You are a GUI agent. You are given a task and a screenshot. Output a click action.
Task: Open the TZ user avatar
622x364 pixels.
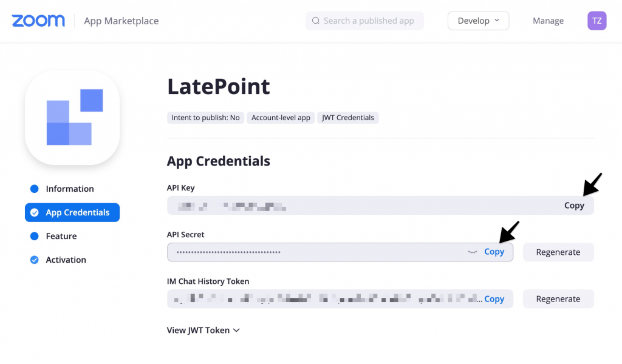tap(596, 21)
